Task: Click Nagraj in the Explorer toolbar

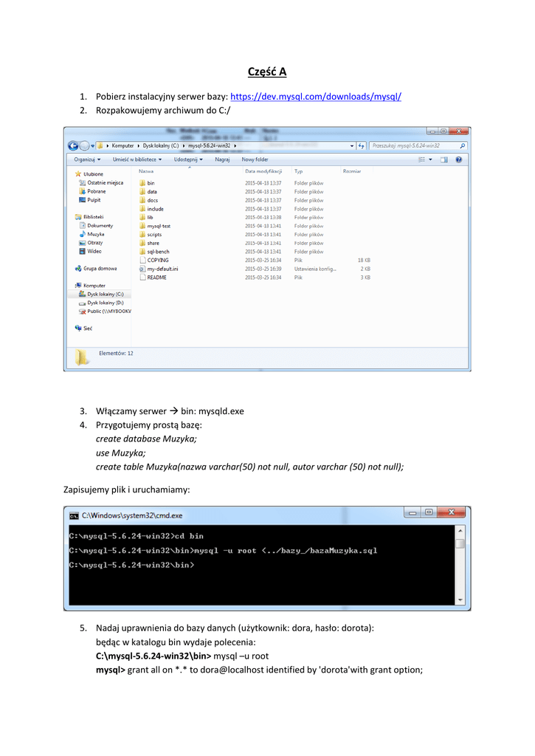Action: point(222,159)
